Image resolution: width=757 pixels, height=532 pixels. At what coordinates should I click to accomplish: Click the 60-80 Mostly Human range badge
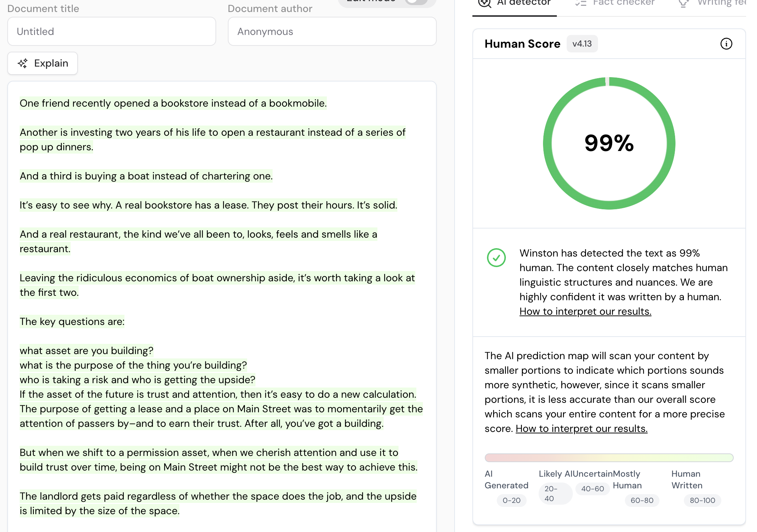click(642, 500)
